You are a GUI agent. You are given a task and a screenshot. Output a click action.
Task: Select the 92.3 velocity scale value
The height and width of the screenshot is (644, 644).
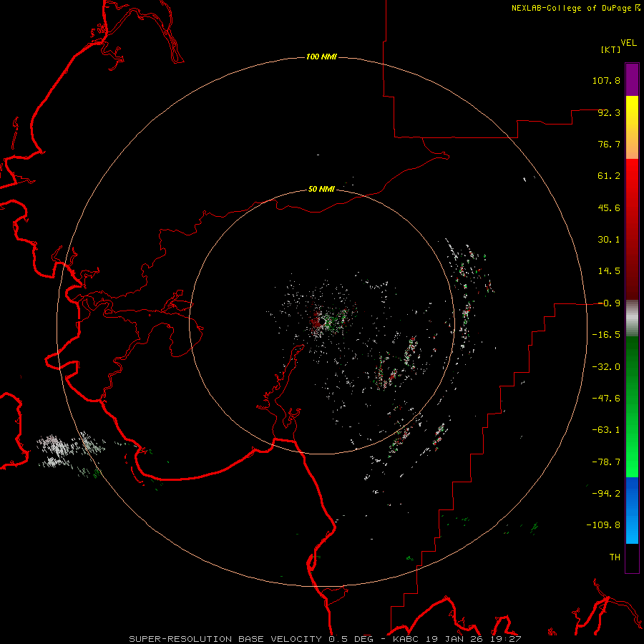[x=609, y=112]
